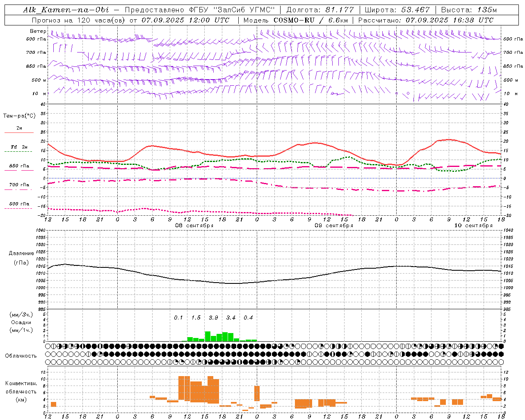Click the model name COSMO-RU / 6.6км
The width and height of the screenshot is (525, 420).
pos(311,20)
